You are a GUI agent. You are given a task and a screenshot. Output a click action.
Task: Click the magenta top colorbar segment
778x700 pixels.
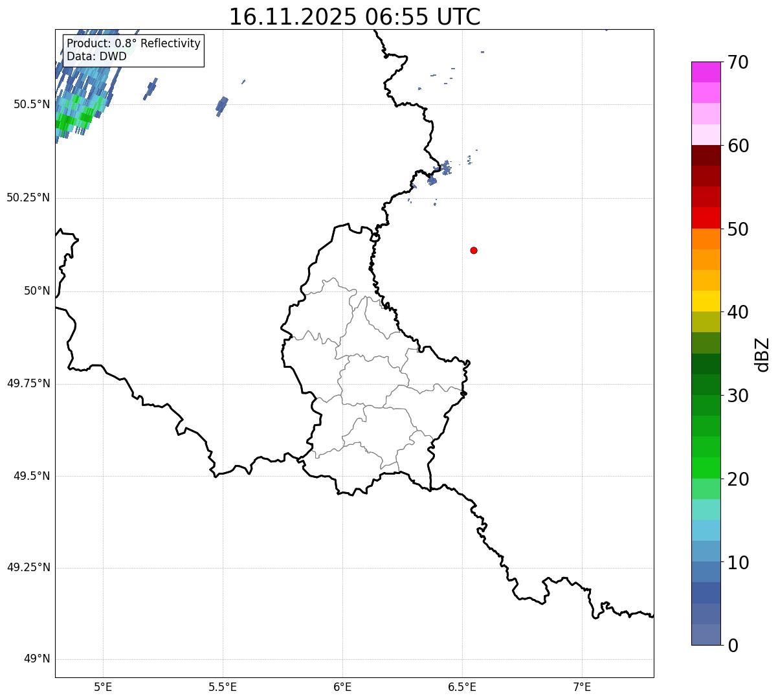[x=706, y=72]
